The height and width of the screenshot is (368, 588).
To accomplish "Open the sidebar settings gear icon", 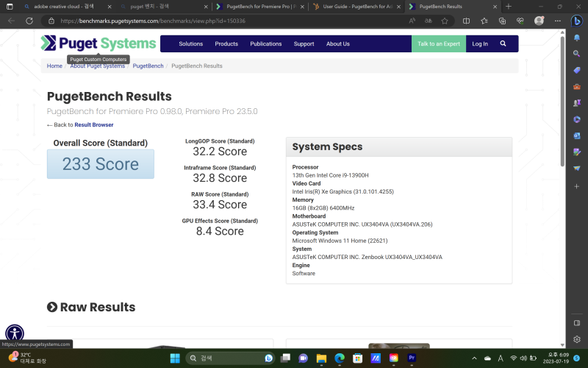I will click(x=577, y=339).
